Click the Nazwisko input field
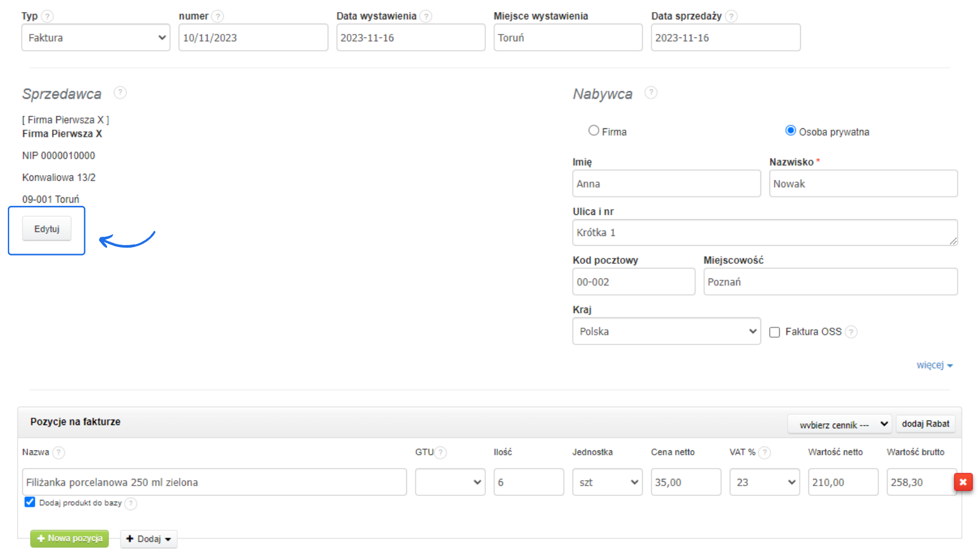 (x=863, y=183)
